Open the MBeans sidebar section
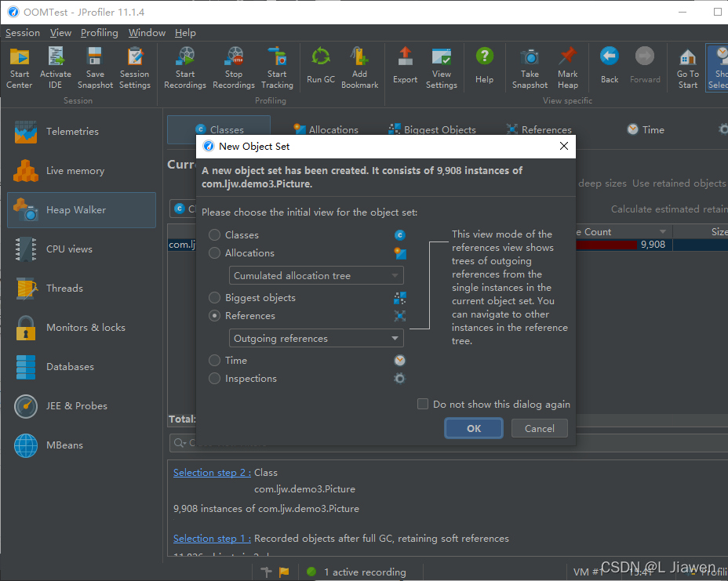728x581 pixels. click(x=82, y=445)
